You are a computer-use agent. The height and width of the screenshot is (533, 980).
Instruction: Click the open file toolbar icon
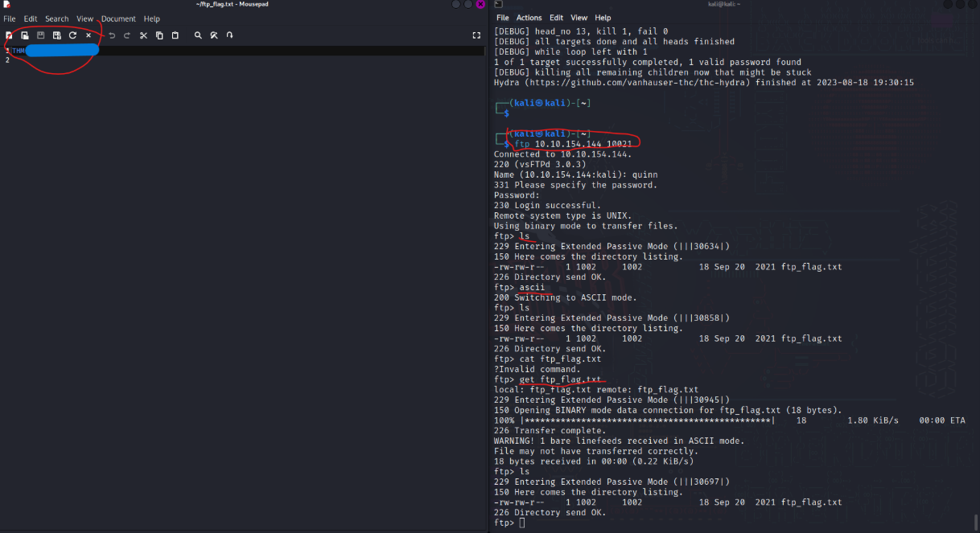point(25,35)
